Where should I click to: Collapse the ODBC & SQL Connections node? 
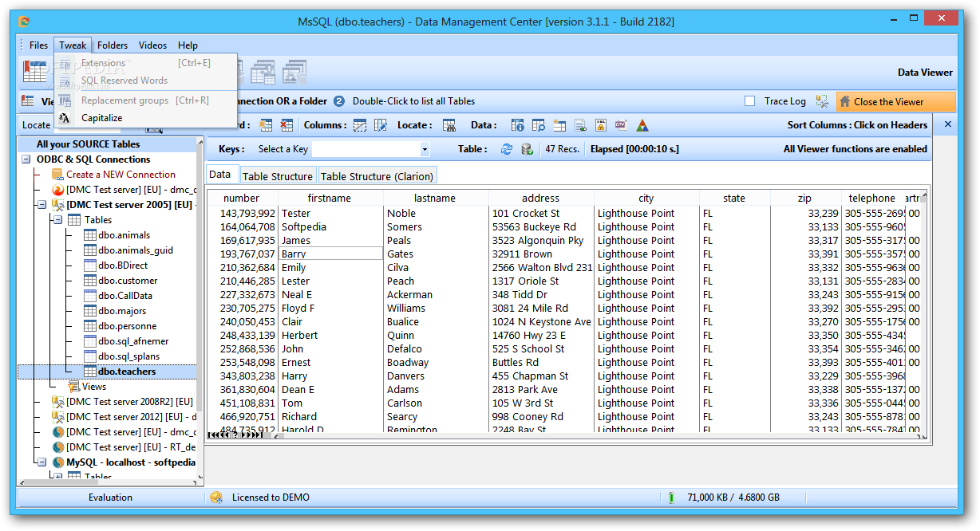[26, 159]
